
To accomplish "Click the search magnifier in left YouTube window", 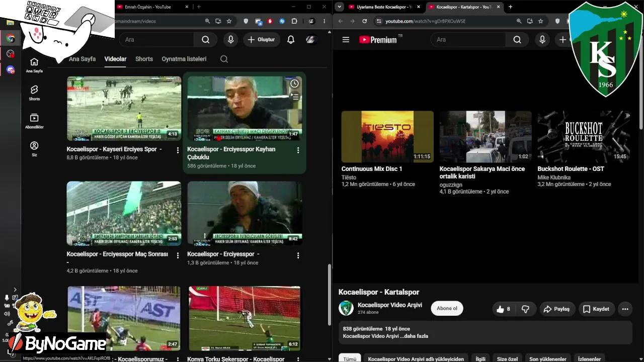I will click(206, 40).
